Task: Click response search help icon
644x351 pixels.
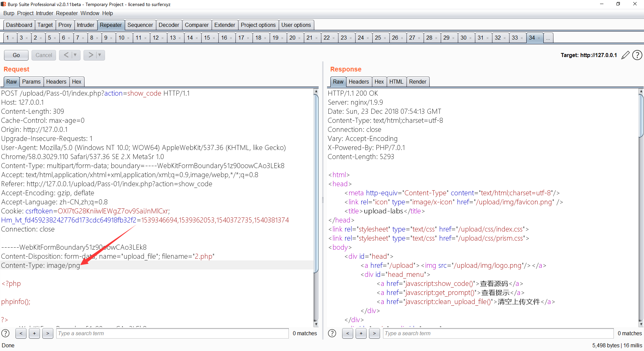Action: coord(332,333)
